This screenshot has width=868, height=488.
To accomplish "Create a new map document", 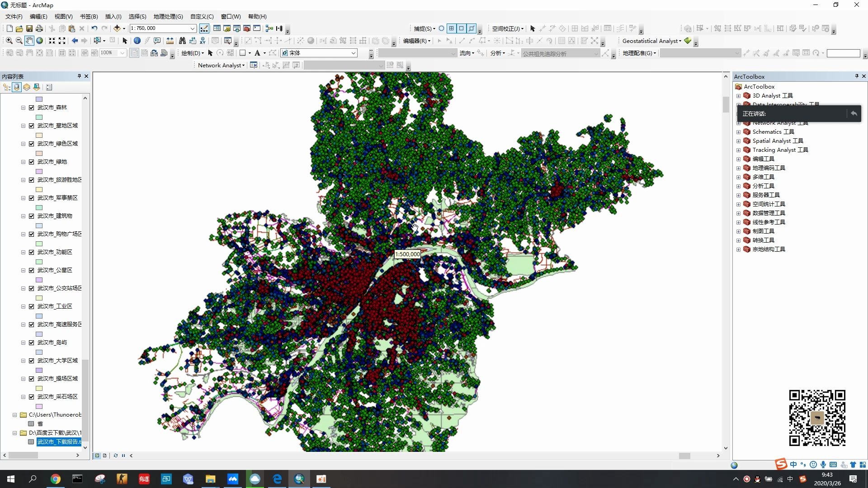I will click(x=9, y=28).
